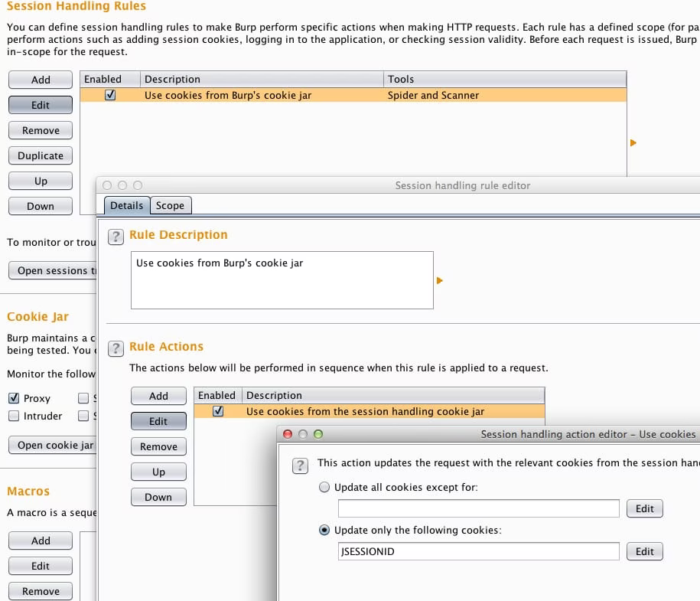Click Tools column header in rules table
The height and width of the screenshot is (601, 700).
505,79
